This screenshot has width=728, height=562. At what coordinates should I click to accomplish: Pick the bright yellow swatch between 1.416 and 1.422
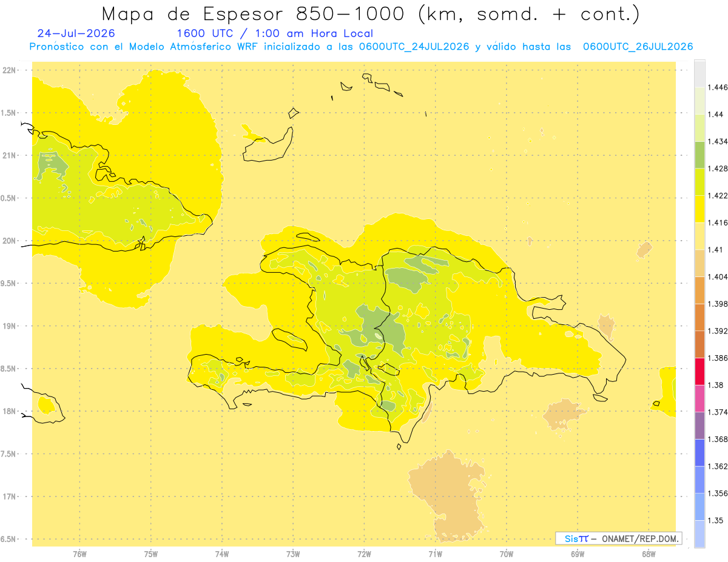[x=699, y=209]
